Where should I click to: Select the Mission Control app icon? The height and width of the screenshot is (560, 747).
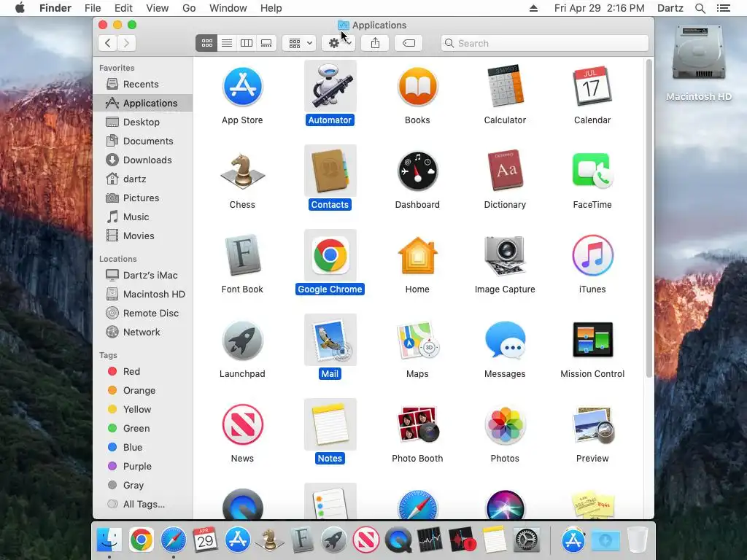[592, 341]
